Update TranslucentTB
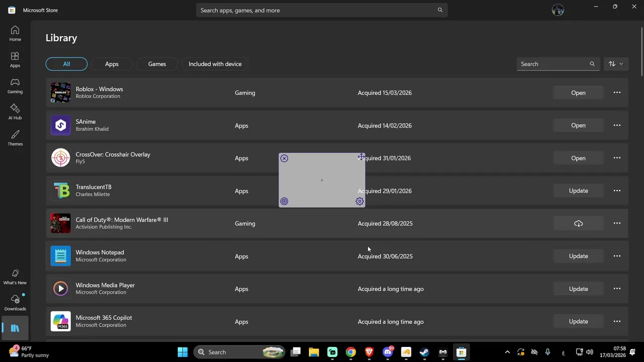644x362 pixels. (x=578, y=191)
